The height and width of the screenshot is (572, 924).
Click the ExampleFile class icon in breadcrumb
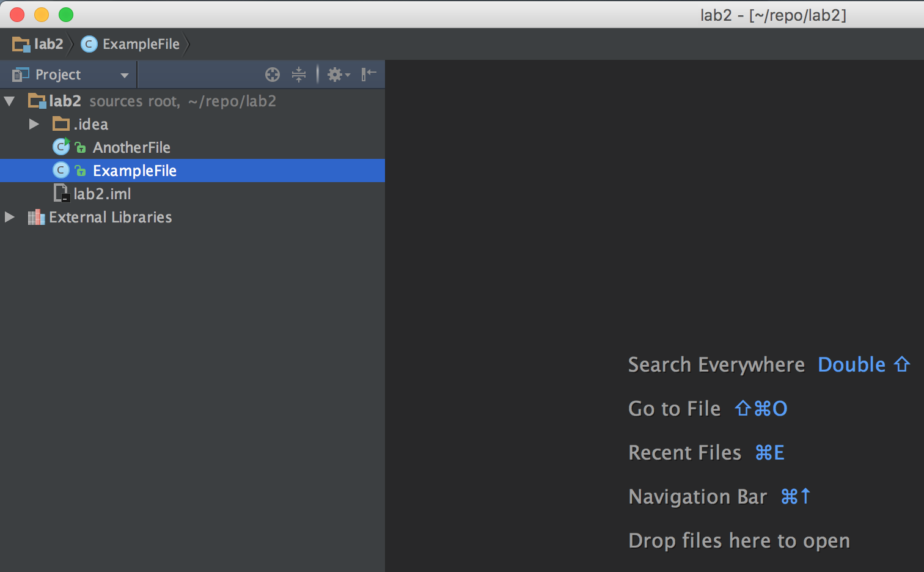click(89, 44)
